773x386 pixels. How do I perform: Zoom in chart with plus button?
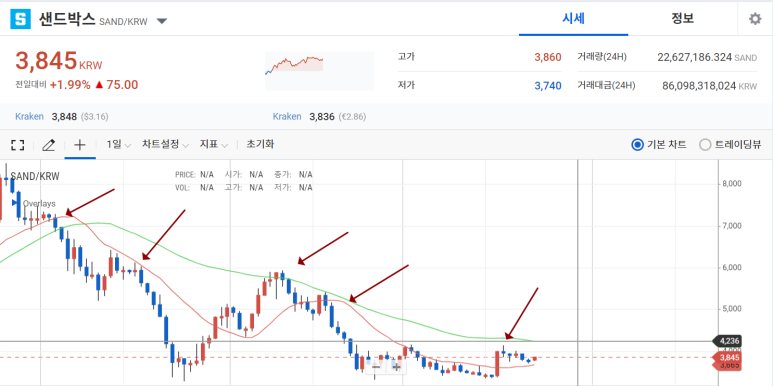coord(396,366)
